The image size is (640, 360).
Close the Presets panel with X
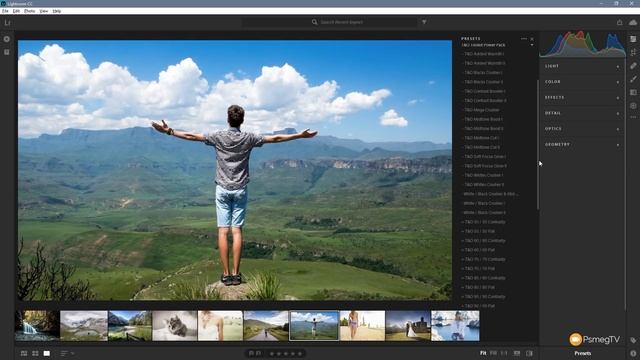pyautogui.click(x=532, y=39)
